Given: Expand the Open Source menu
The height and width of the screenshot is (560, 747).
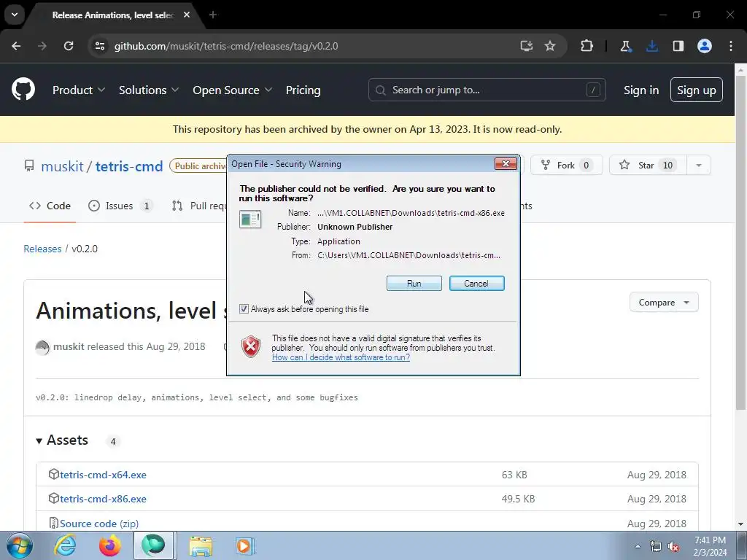Looking at the screenshot, I should [233, 90].
